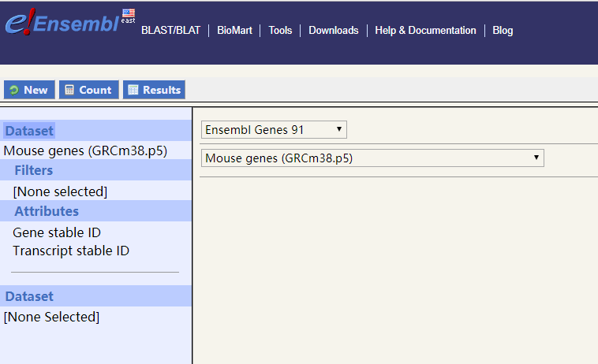Open the Mouse genes (GRCm38.p5) dataset dropdown
Screen dimensions: 598x364
(x=372, y=158)
